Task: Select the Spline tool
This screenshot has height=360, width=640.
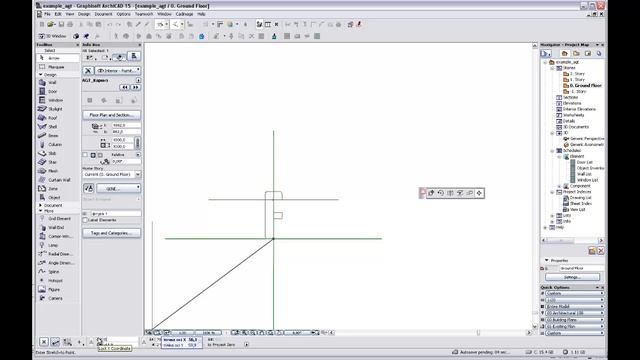Action: 58,272
